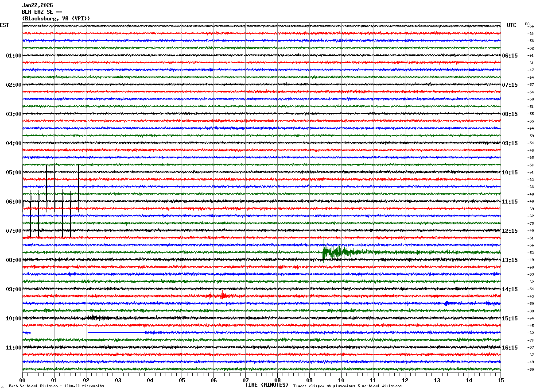Click the "07:15" UTC time label
Viewport: 536px width, 392px height.
point(510,85)
